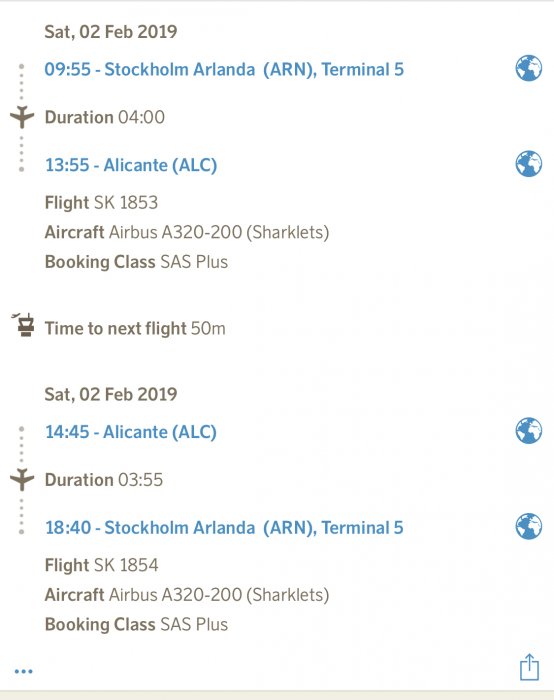Tap control tower icon by Time to next flight

coord(24,325)
